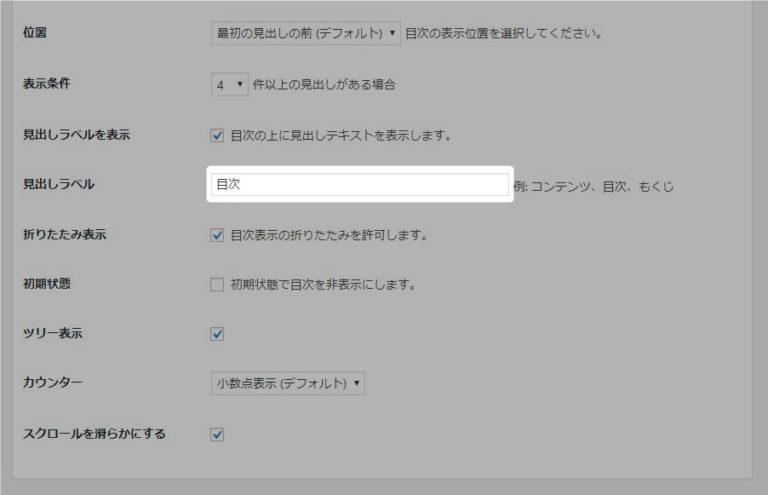Click the 表示条件 row label

(47, 85)
